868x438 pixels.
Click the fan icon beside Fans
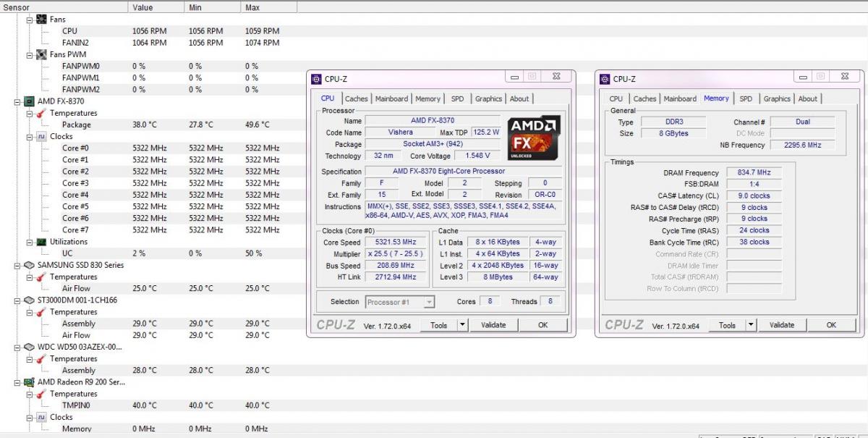coord(41,20)
